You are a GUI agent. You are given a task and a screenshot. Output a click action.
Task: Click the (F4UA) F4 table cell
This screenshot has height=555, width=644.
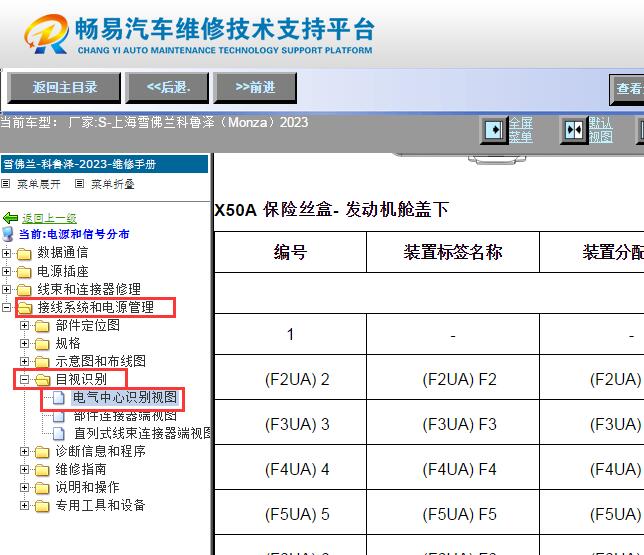point(453,467)
